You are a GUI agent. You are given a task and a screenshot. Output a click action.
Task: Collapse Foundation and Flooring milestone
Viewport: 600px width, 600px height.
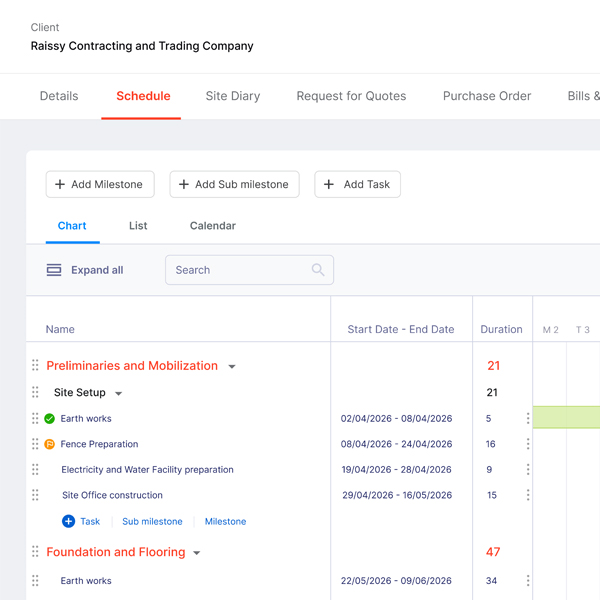[x=197, y=553]
